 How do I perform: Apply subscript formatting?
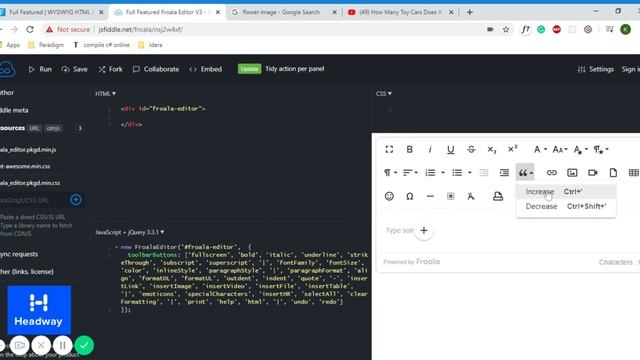492,149
